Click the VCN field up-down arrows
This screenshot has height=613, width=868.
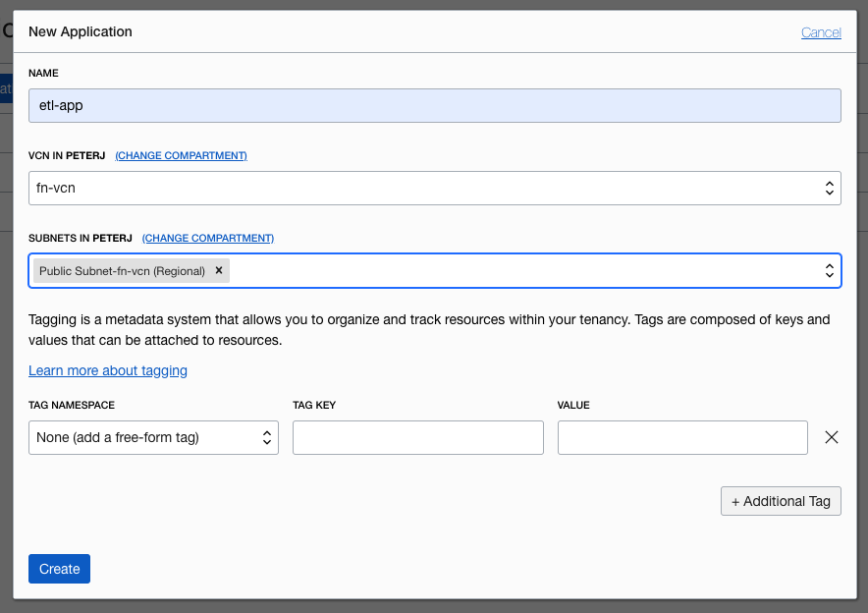coord(829,188)
